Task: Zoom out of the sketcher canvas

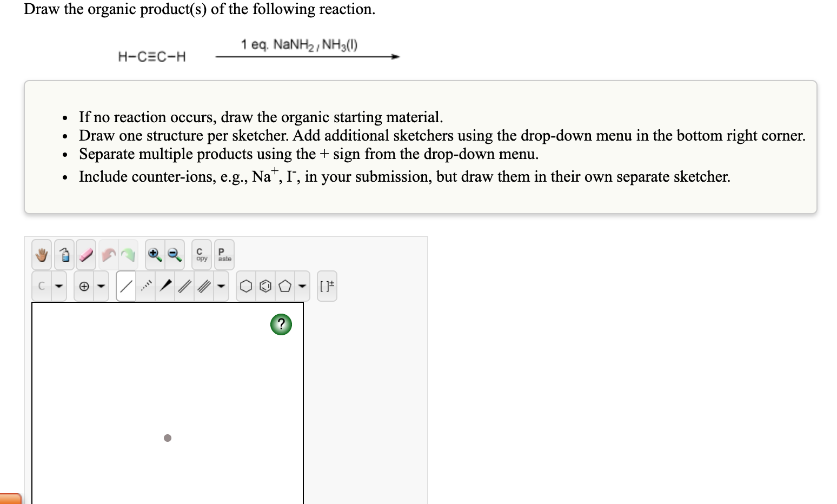Action: pos(174,254)
